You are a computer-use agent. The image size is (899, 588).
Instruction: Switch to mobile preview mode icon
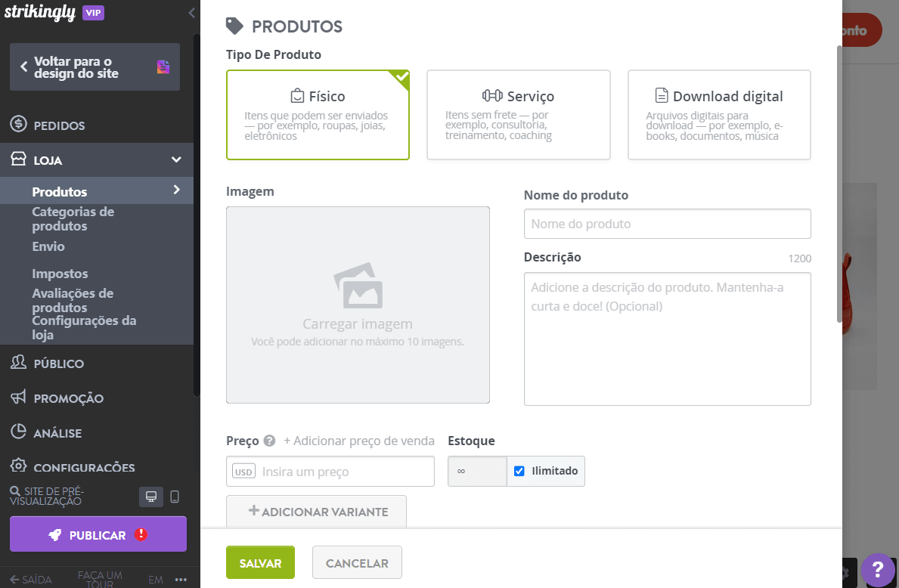175,497
